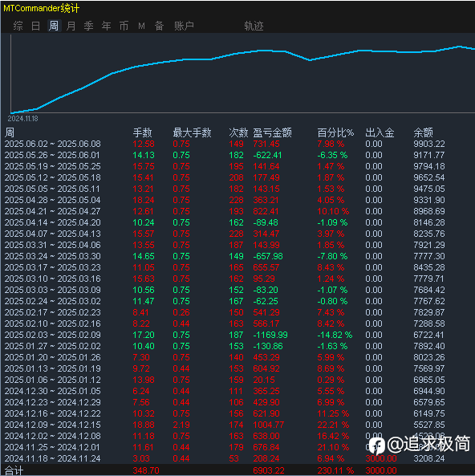Switch to the 账户 account tab
Image resolution: width=475 pixels, height=476 pixels.
(x=184, y=26)
